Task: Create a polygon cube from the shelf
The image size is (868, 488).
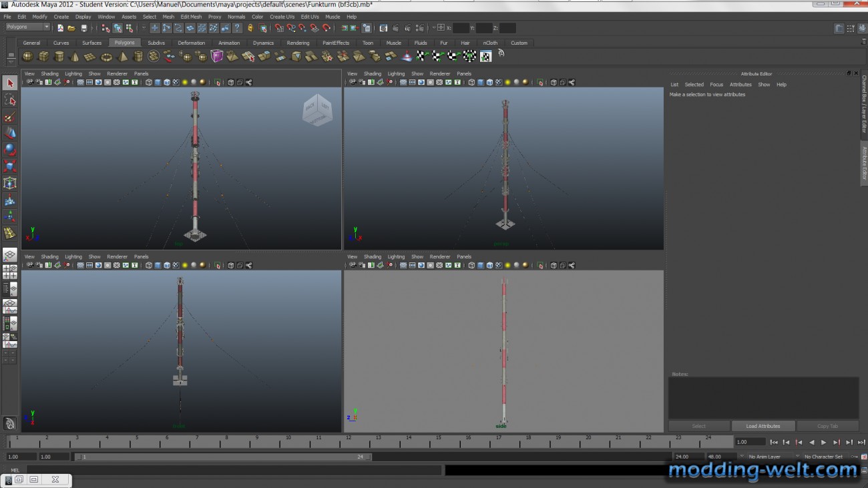Action: [x=43, y=57]
